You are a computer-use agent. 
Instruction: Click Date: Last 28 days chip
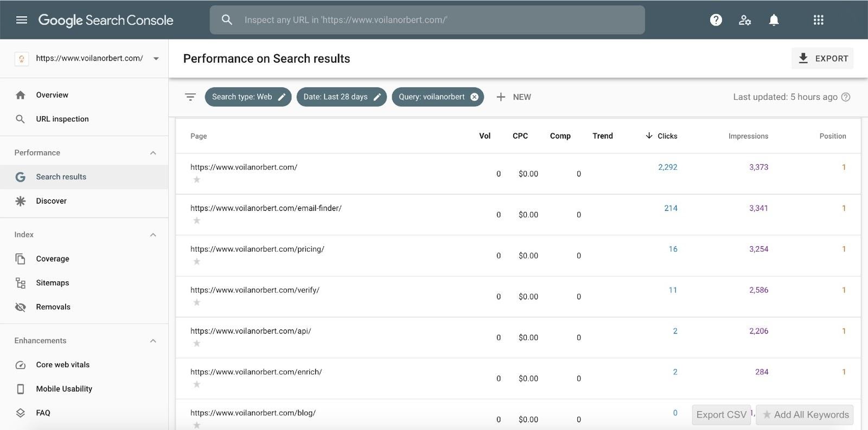(341, 97)
